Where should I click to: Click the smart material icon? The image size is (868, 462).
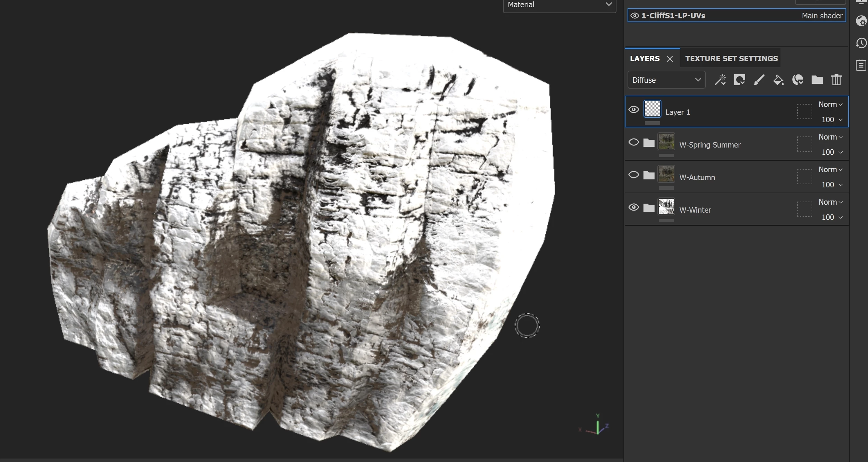point(797,80)
